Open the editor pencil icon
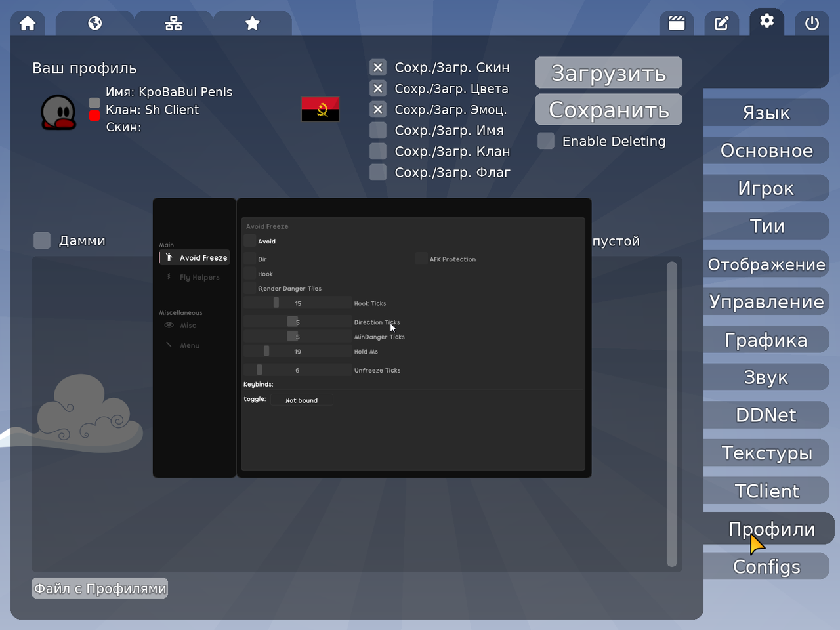The height and width of the screenshot is (630, 840). pos(721,24)
